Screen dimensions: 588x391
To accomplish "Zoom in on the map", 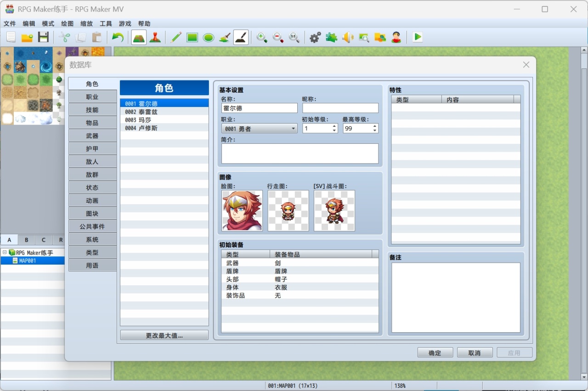I will point(262,37).
